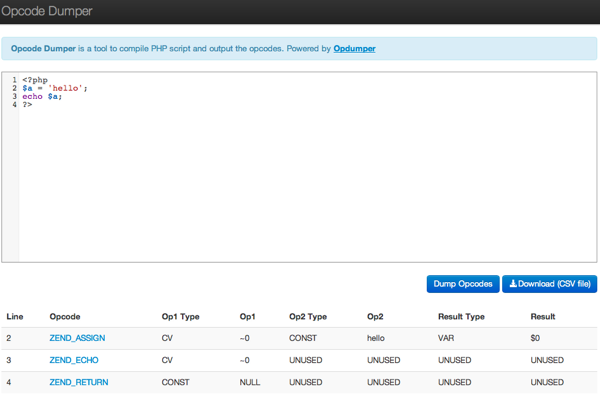The width and height of the screenshot is (600, 398).
Task: Click the 'Op2 Type' column header
Action: tap(308, 317)
